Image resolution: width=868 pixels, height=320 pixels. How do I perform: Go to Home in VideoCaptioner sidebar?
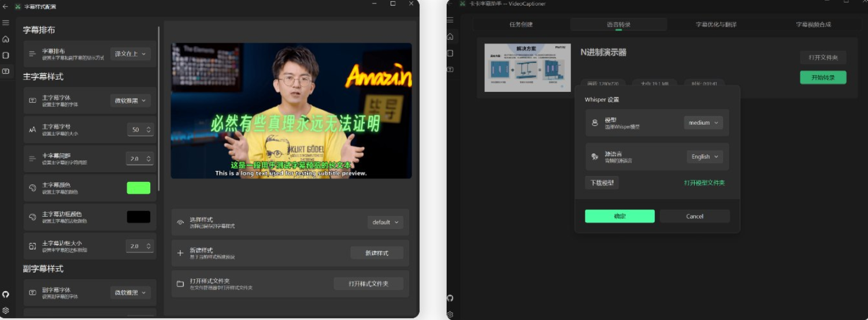click(x=450, y=36)
